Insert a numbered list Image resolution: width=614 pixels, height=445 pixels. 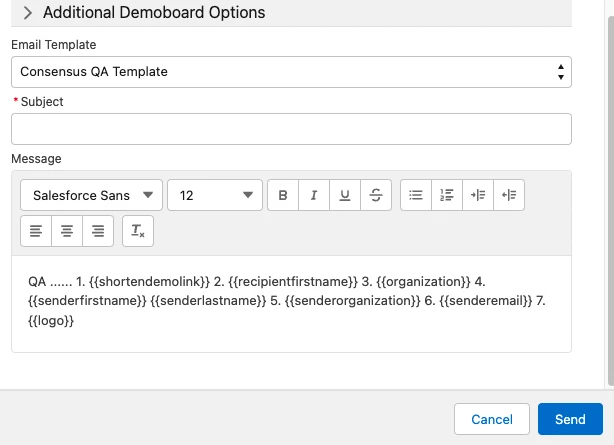tap(447, 195)
